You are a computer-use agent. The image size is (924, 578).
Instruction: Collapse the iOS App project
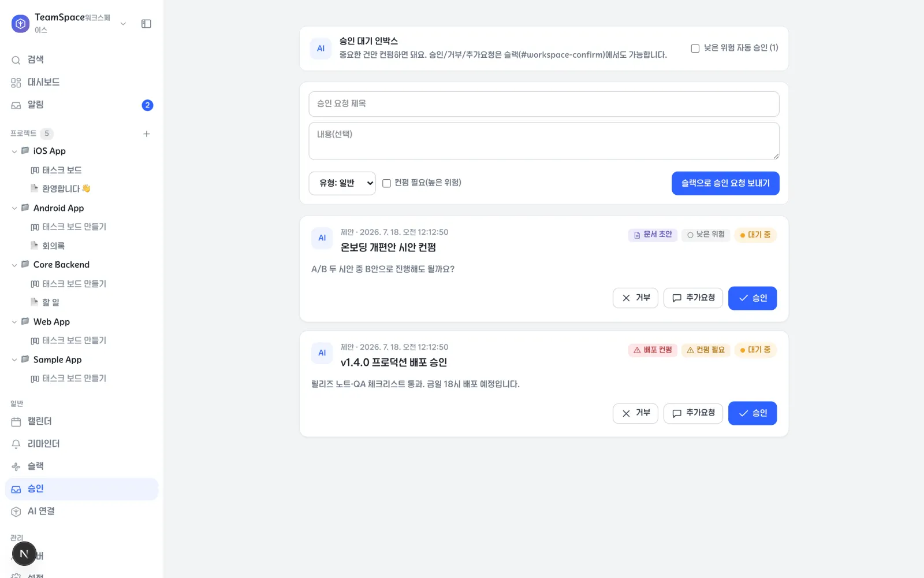(x=14, y=151)
